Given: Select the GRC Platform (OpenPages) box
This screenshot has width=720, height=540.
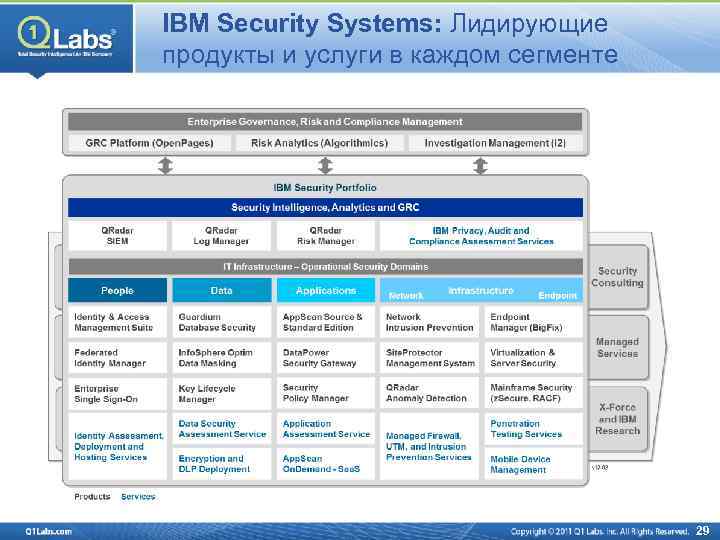Looking at the screenshot, I should click(x=149, y=143).
